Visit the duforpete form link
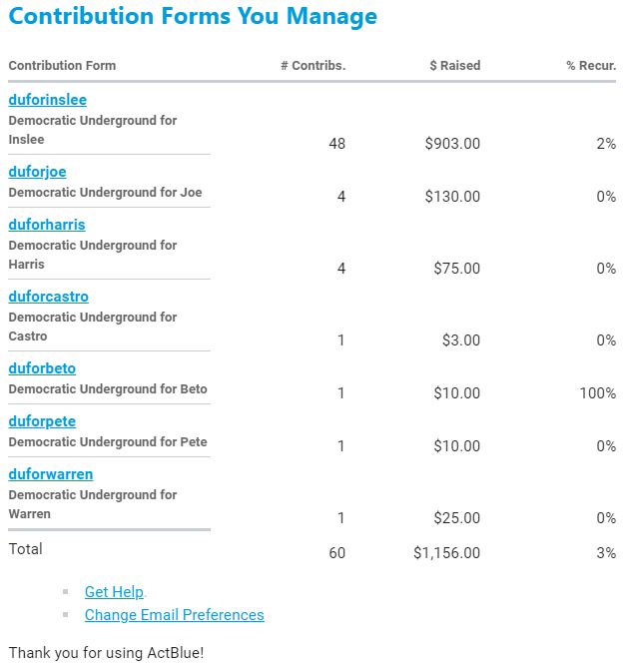This screenshot has width=636, height=672. (42, 421)
